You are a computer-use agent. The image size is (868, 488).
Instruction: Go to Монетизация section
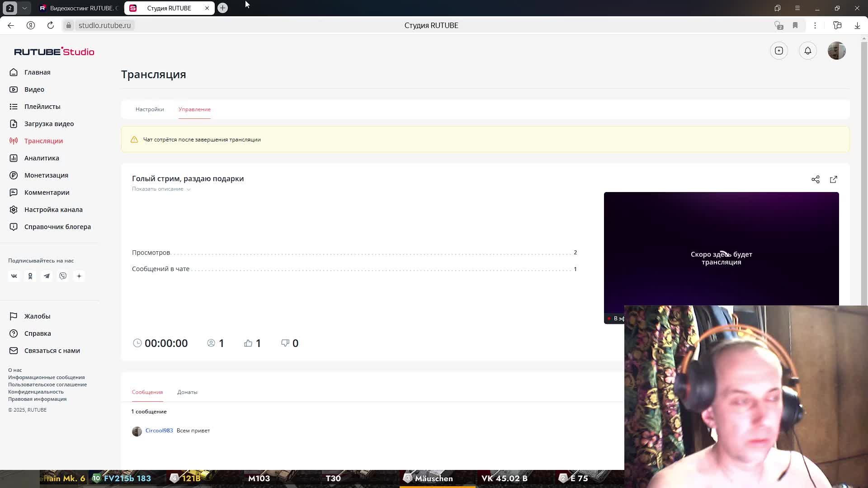pos(46,175)
